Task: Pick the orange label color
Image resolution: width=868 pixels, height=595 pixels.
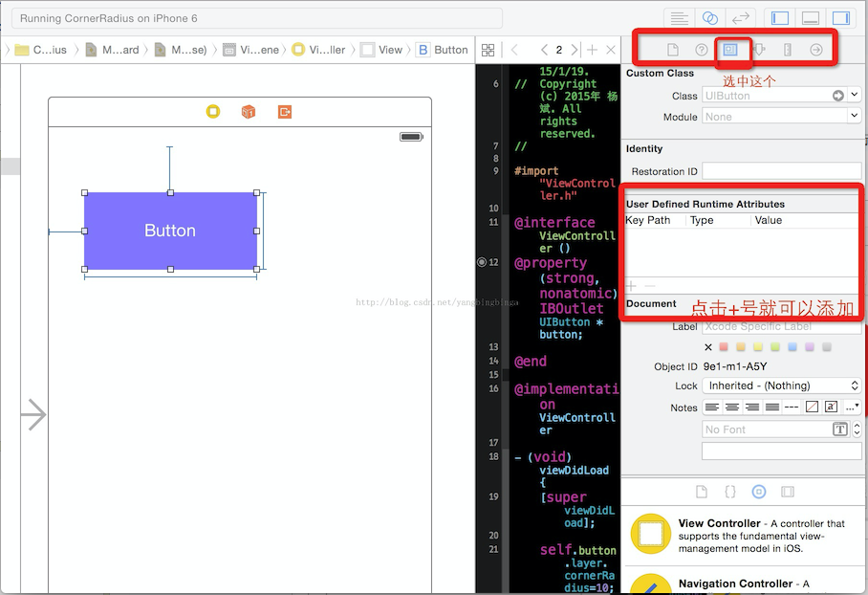Action: [741, 347]
